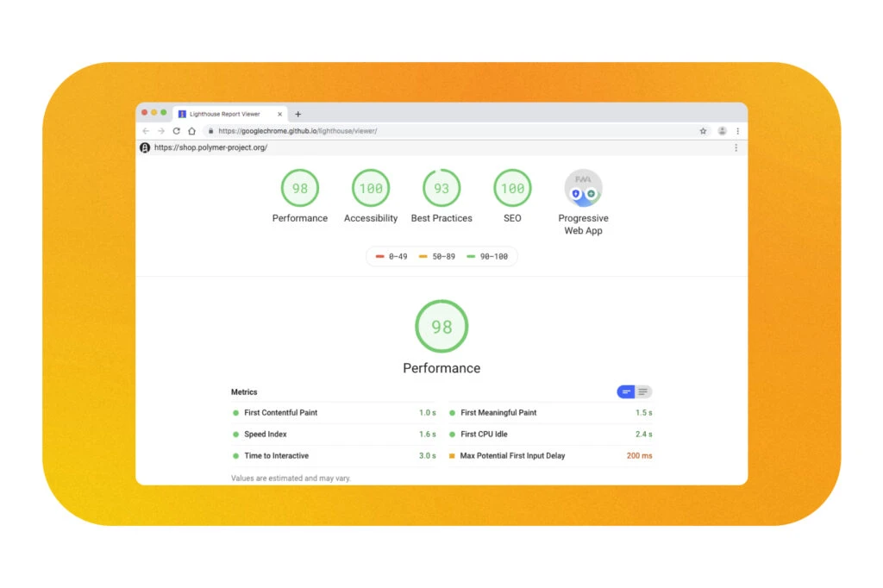Screen dimensions: 883x588
Task: Close the Lighthouse Report Viewer tab
Action: (280, 114)
